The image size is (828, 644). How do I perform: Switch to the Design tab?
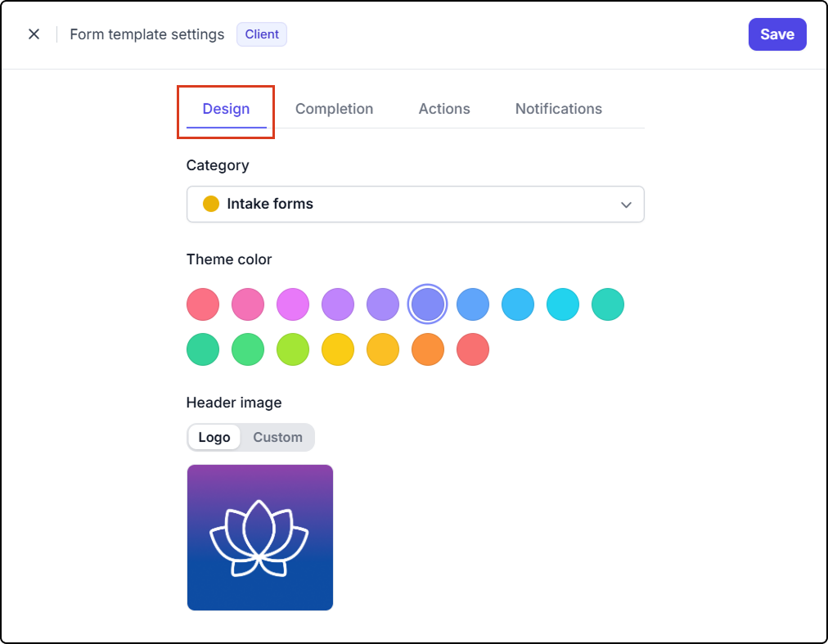(226, 109)
